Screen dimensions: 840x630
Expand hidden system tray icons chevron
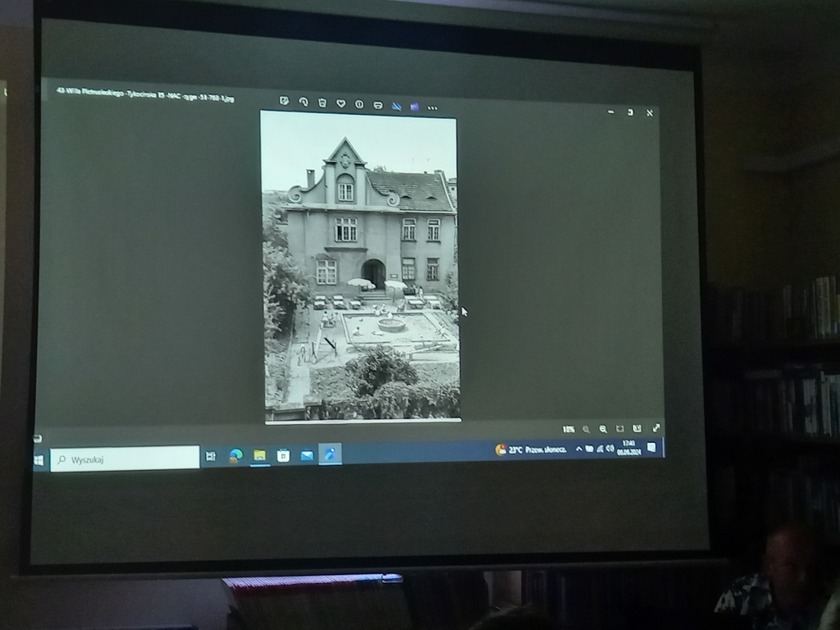point(579,449)
